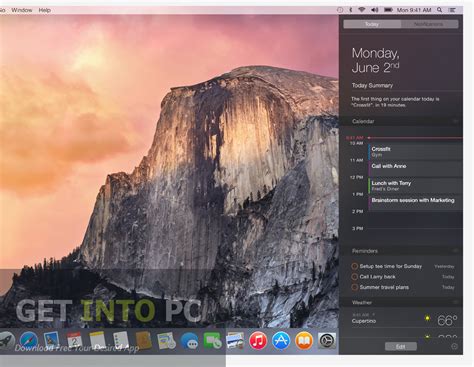Launch iTunes music app in dock

pyautogui.click(x=258, y=341)
